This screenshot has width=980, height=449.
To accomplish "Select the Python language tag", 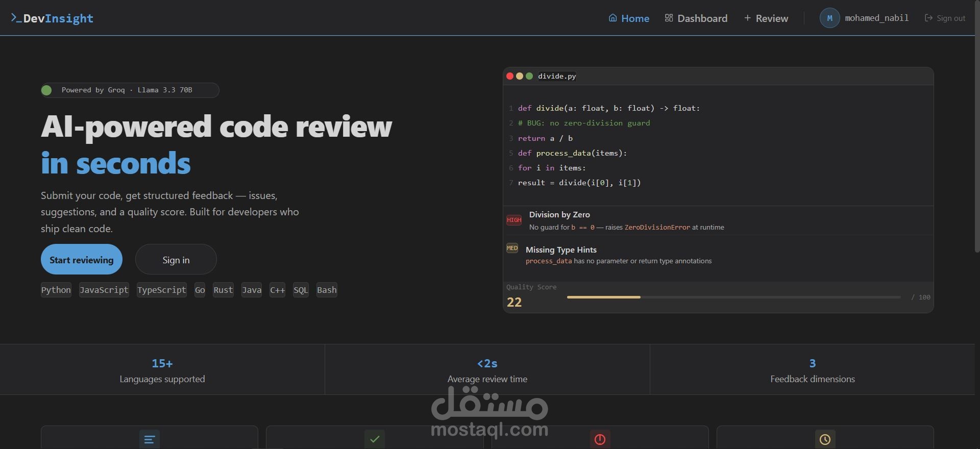I will coord(56,290).
